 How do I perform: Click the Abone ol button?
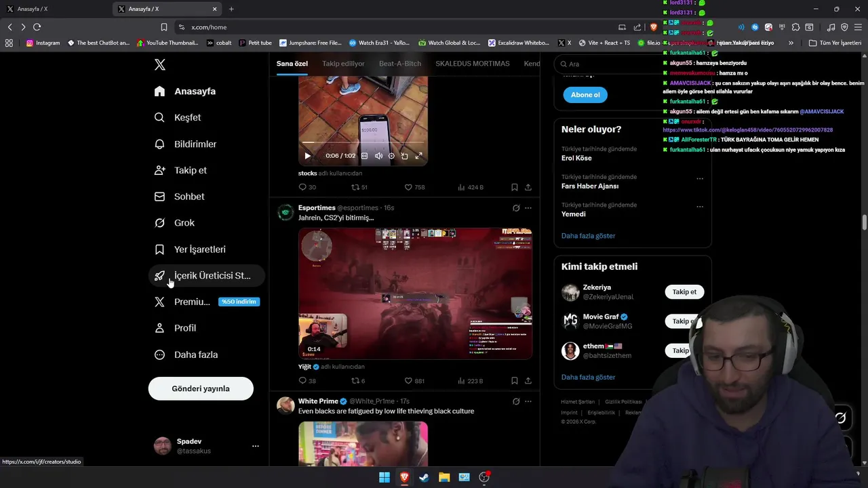pos(585,95)
